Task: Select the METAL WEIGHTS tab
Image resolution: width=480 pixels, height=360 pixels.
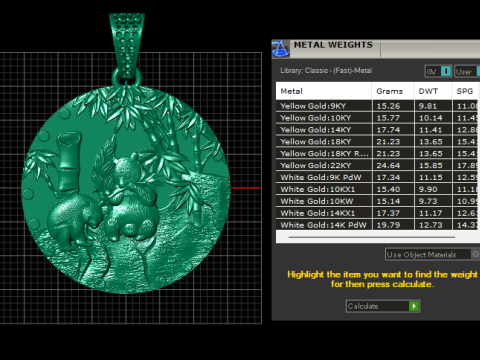Action: [333, 45]
